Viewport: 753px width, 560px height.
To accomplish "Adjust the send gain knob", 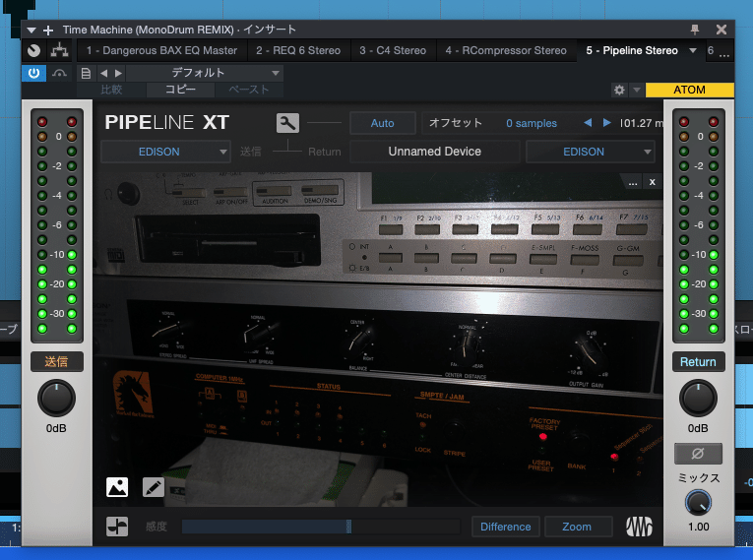I will [57, 399].
